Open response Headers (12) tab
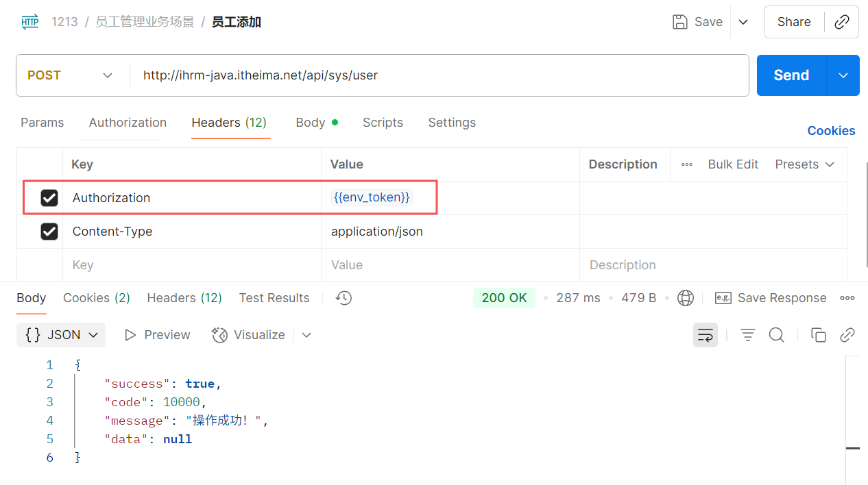868x485 pixels. pyautogui.click(x=184, y=298)
